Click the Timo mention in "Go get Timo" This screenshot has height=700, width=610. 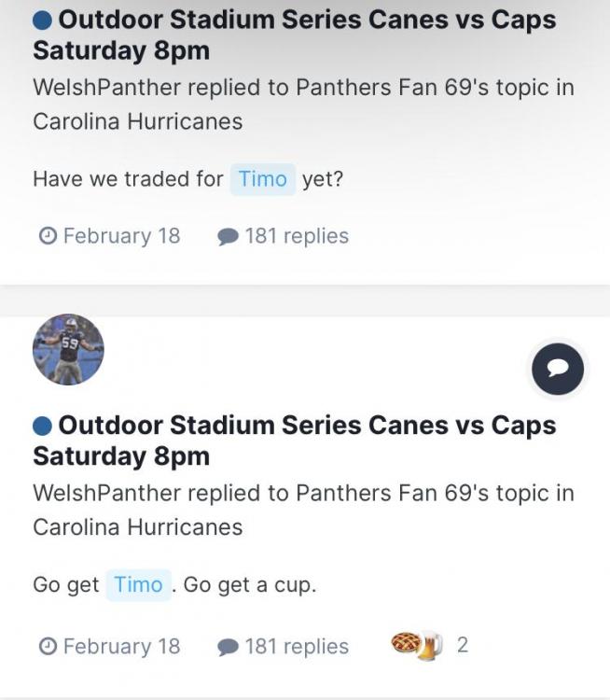138,585
